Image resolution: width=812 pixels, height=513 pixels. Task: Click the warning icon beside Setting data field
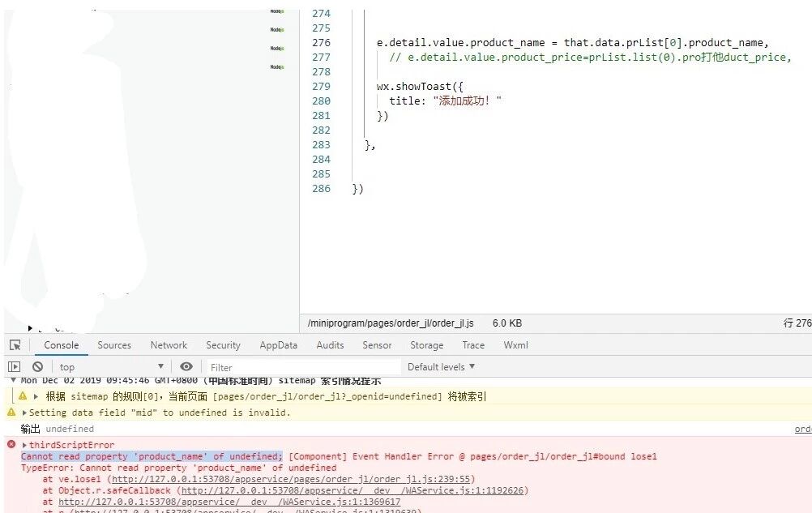pos(11,413)
